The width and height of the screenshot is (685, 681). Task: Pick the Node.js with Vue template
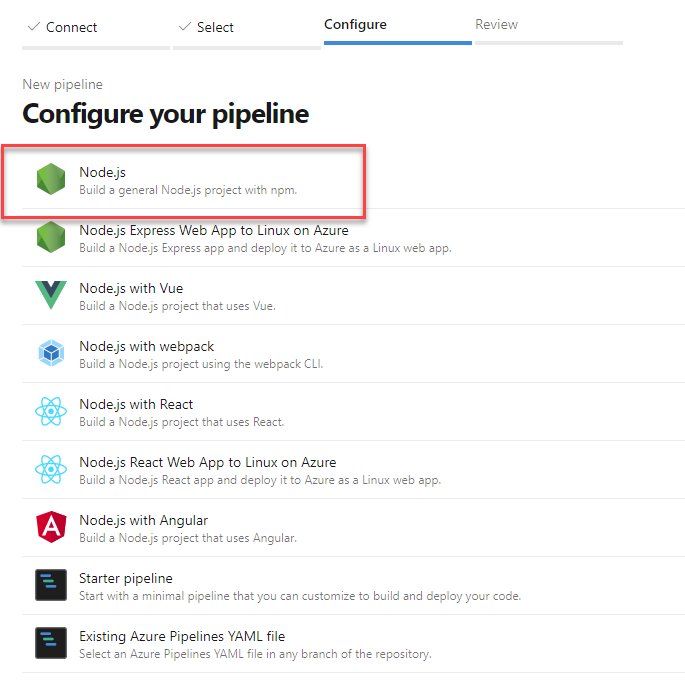click(131, 289)
